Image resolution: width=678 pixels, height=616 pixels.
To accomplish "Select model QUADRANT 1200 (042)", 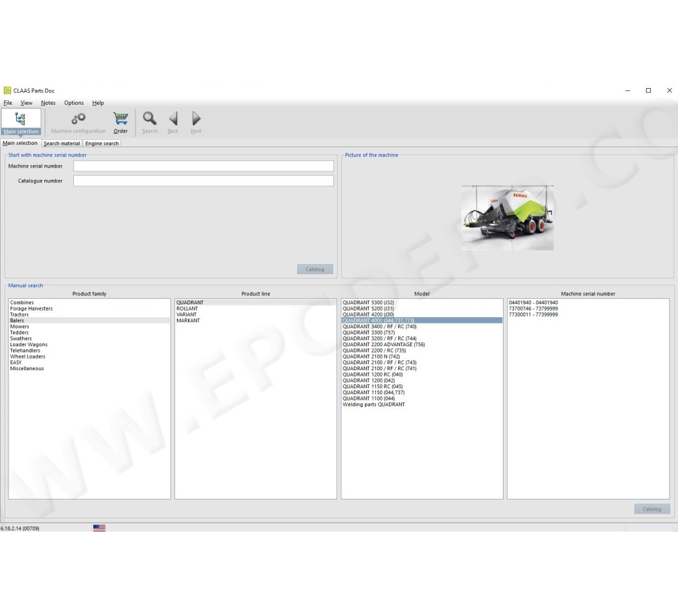I will pyautogui.click(x=422, y=381).
